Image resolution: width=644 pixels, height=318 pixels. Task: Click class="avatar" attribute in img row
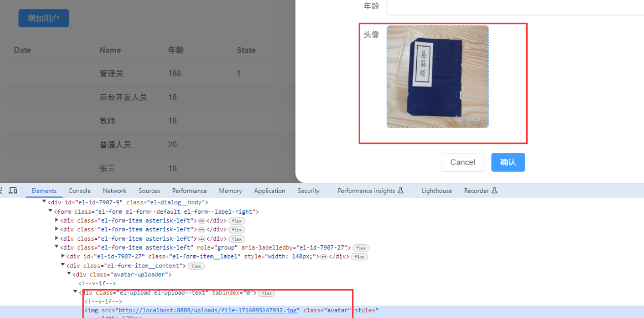(x=327, y=310)
